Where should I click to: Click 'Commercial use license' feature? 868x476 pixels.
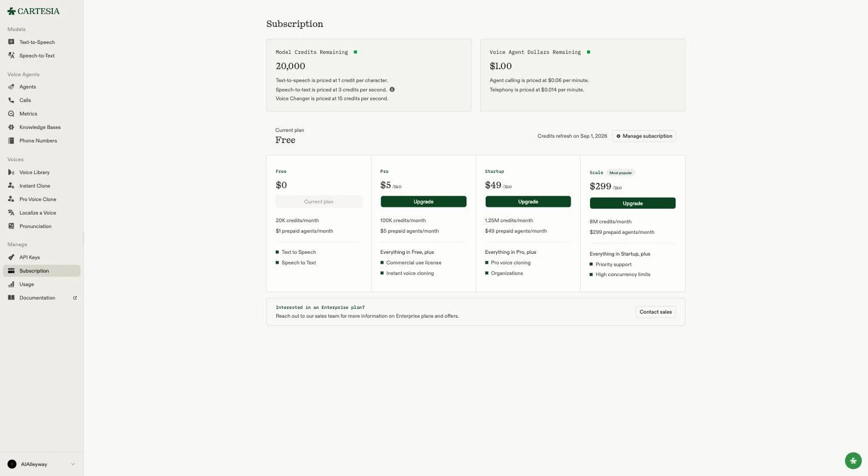coord(413,263)
